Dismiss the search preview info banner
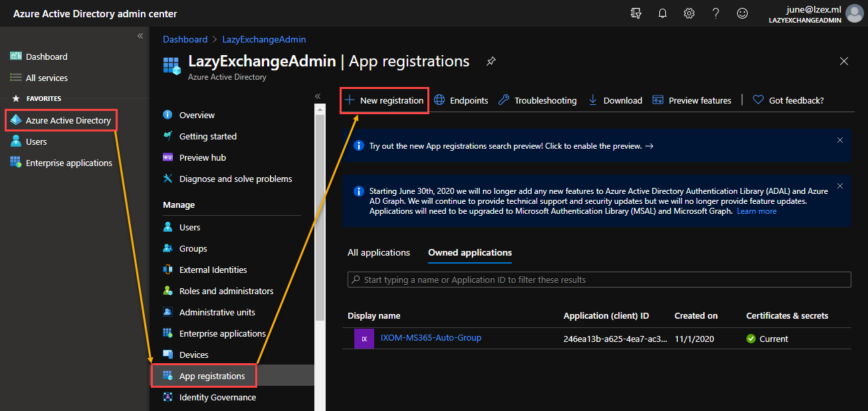 [x=840, y=140]
